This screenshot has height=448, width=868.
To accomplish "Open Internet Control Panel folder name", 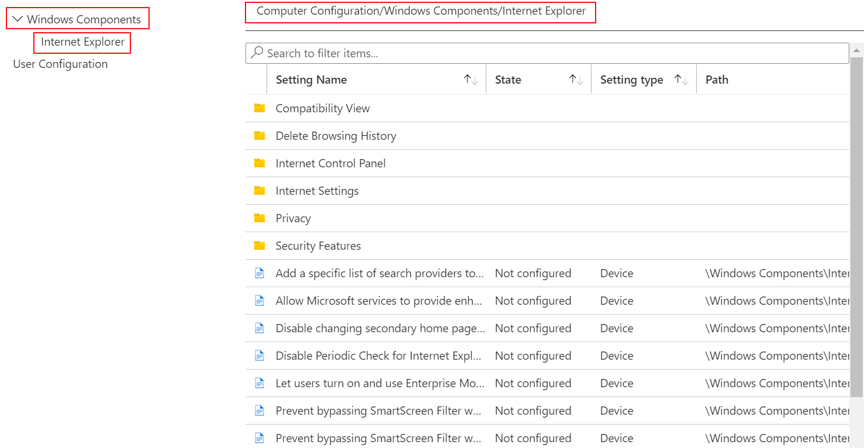I will pyautogui.click(x=331, y=164).
